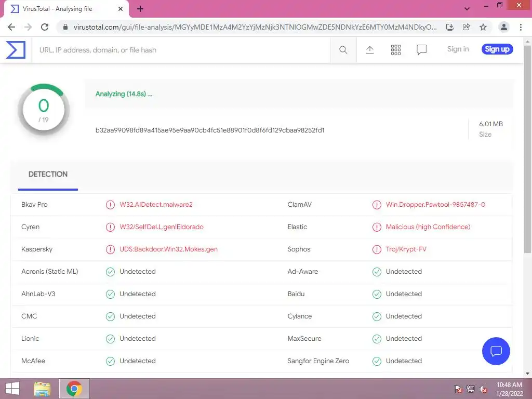Click the CMC engine name
Image resolution: width=532 pixels, height=399 pixels.
(x=29, y=316)
